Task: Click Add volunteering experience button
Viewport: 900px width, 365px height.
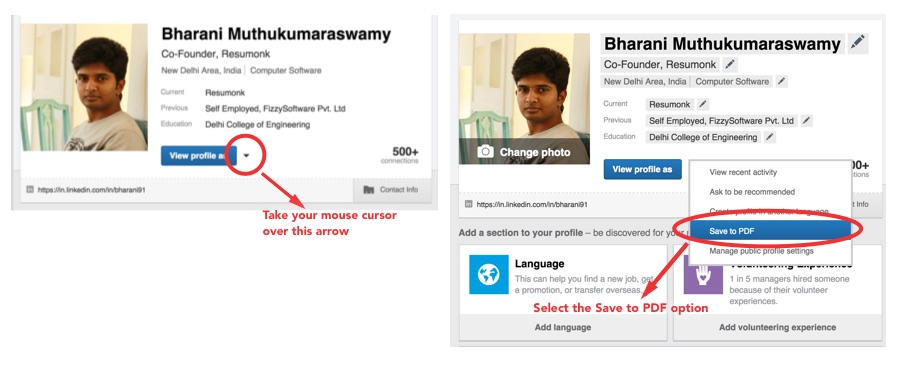Action: point(777,327)
